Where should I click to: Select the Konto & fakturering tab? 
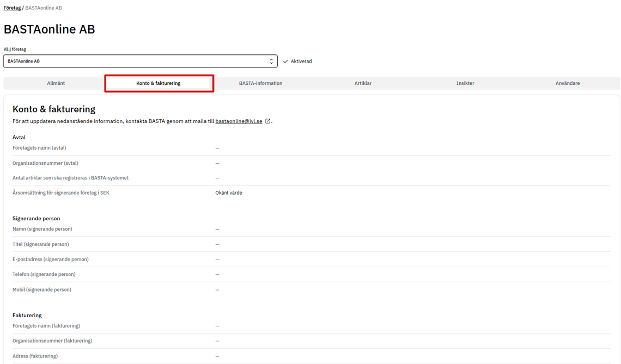(x=159, y=83)
